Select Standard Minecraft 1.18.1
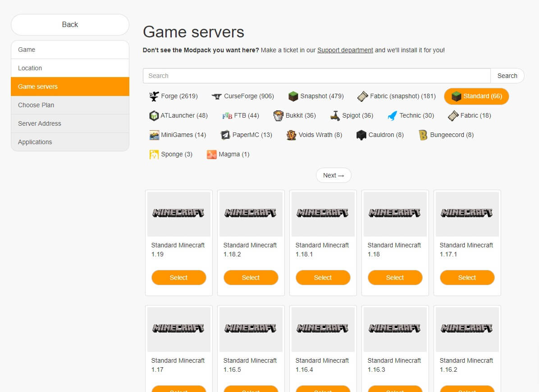Image resolution: width=539 pixels, height=392 pixels. click(323, 278)
